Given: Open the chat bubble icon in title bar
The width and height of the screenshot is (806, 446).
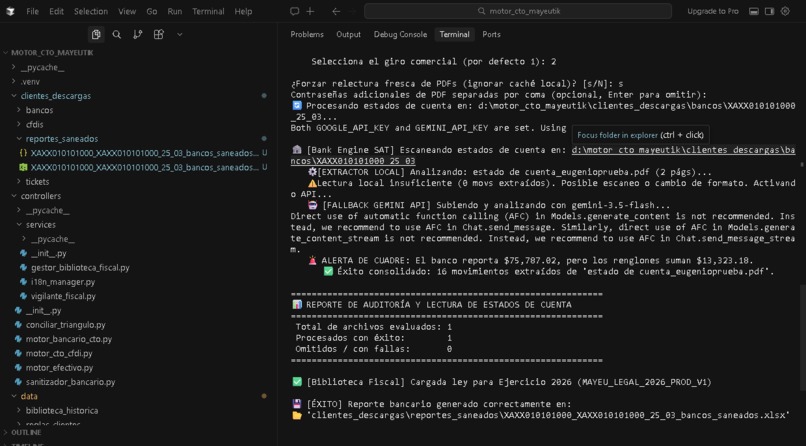Looking at the screenshot, I should click(294, 11).
